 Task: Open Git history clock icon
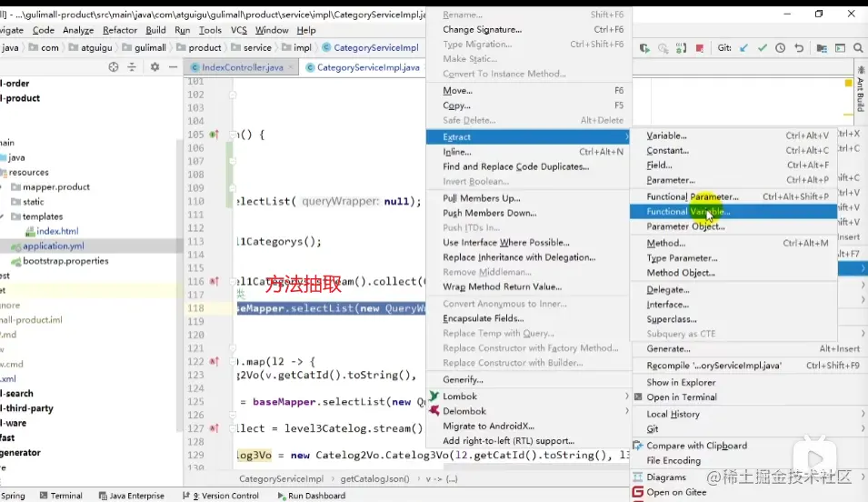tap(781, 48)
